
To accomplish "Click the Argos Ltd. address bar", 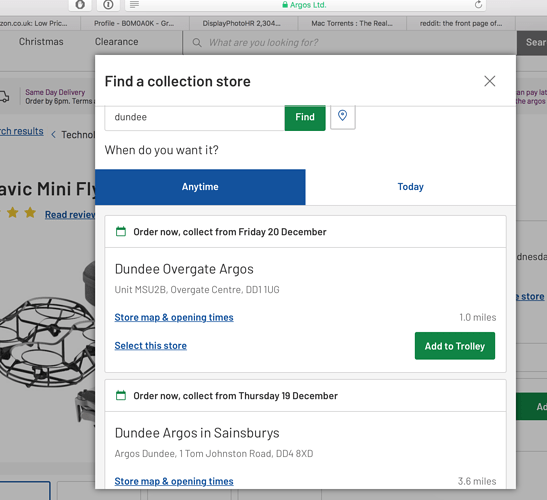I will click(304, 5).
